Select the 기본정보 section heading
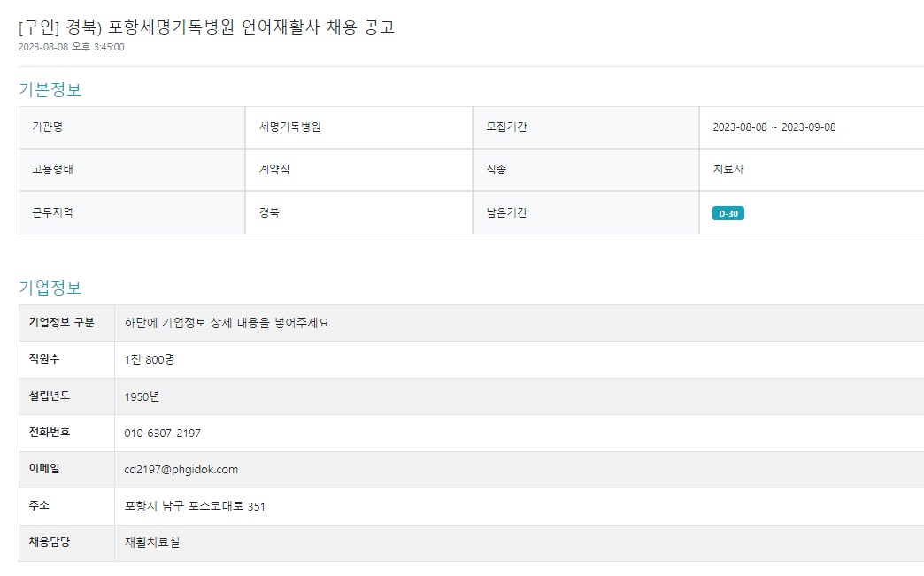Viewport: 924px width, 576px height. coord(50,89)
